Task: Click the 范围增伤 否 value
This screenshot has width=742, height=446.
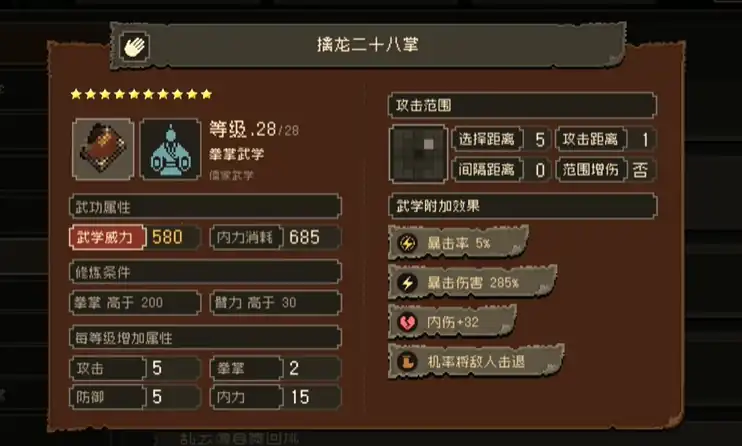Action: tap(640, 169)
